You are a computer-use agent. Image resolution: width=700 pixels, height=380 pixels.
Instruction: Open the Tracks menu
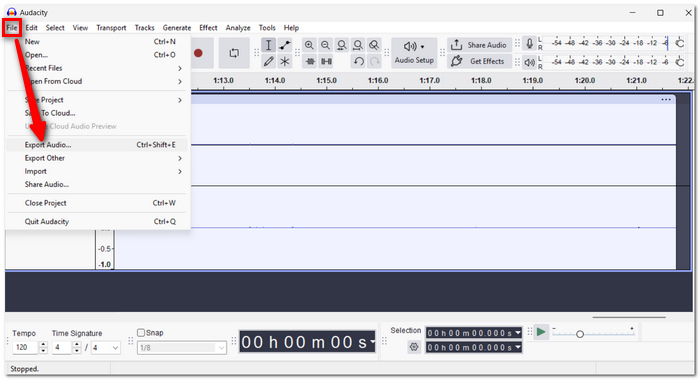pos(145,28)
